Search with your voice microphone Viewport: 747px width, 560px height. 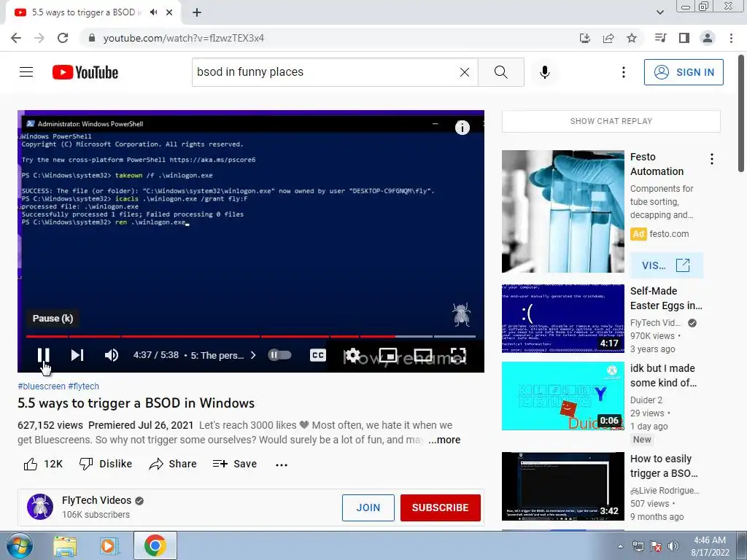(x=545, y=72)
